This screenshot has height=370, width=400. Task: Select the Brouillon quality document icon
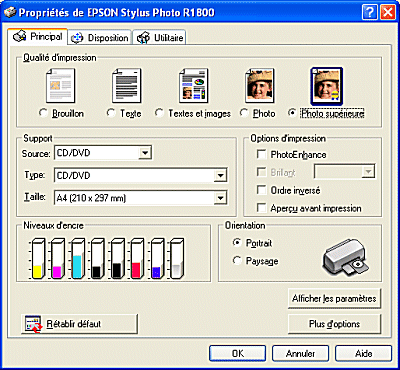[60, 86]
